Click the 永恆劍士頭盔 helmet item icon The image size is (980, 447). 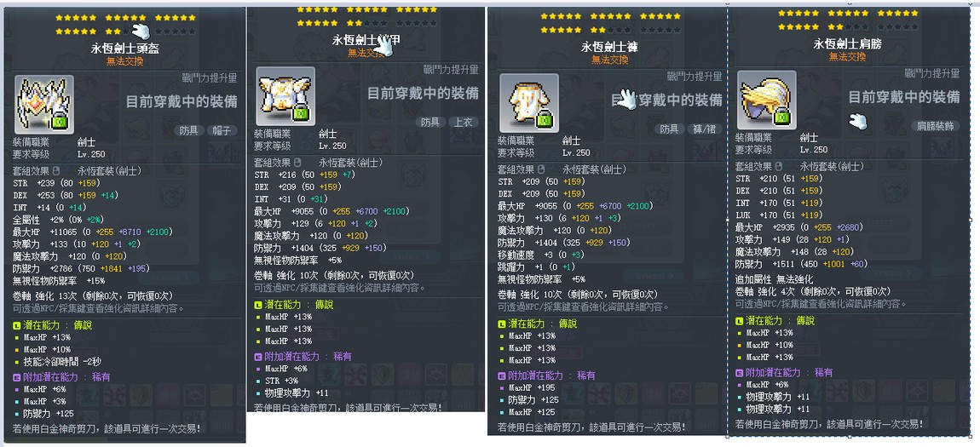[x=43, y=104]
